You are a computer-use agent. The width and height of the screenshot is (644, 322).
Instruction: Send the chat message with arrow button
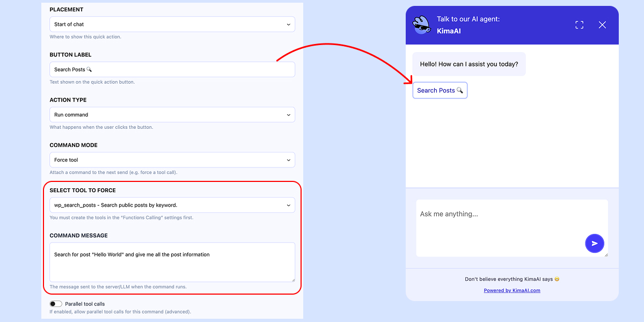pyautogui.click(x=594, y=243)
